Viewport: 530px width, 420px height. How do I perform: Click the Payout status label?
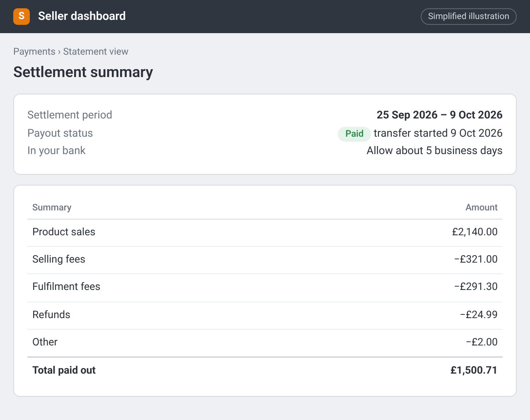tap(60, 133)
